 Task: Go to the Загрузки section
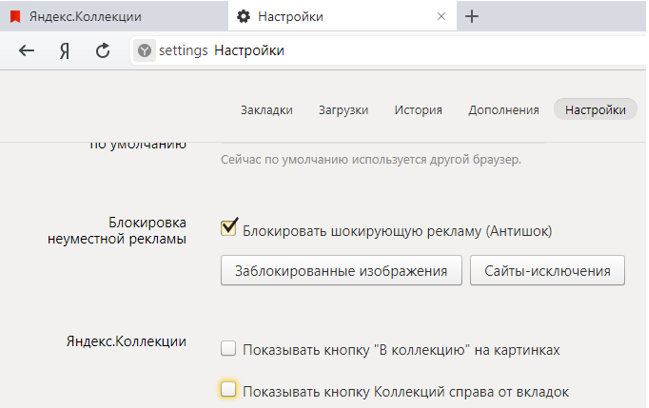click(x=343, y=110)
